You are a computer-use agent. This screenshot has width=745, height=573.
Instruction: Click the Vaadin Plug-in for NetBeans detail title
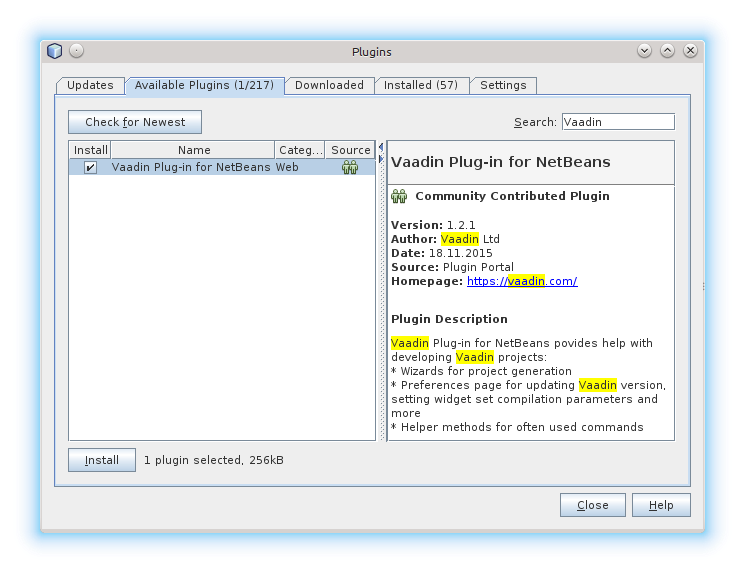(500, 162)
